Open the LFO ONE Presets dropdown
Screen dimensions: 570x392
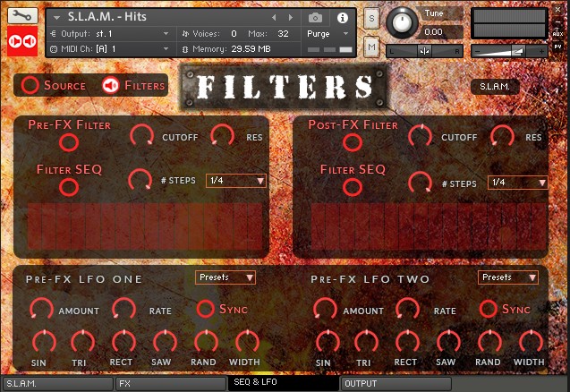coord(225,277)
